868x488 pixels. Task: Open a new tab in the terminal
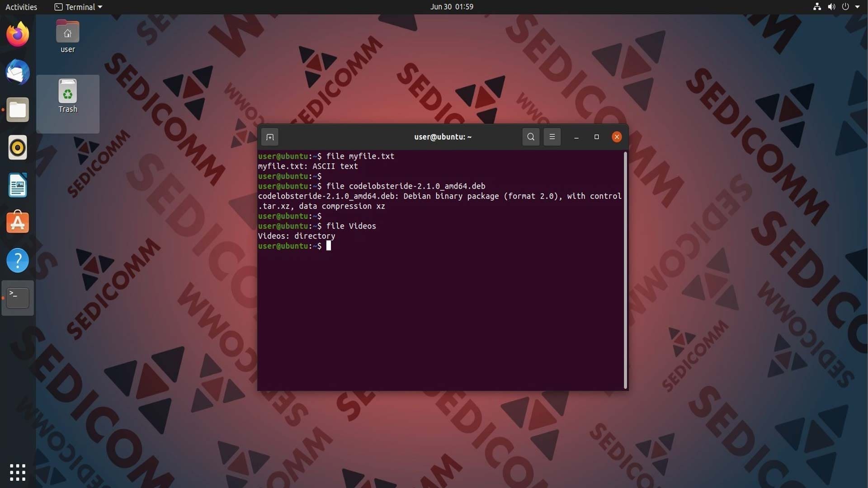(x=270, y=137)
